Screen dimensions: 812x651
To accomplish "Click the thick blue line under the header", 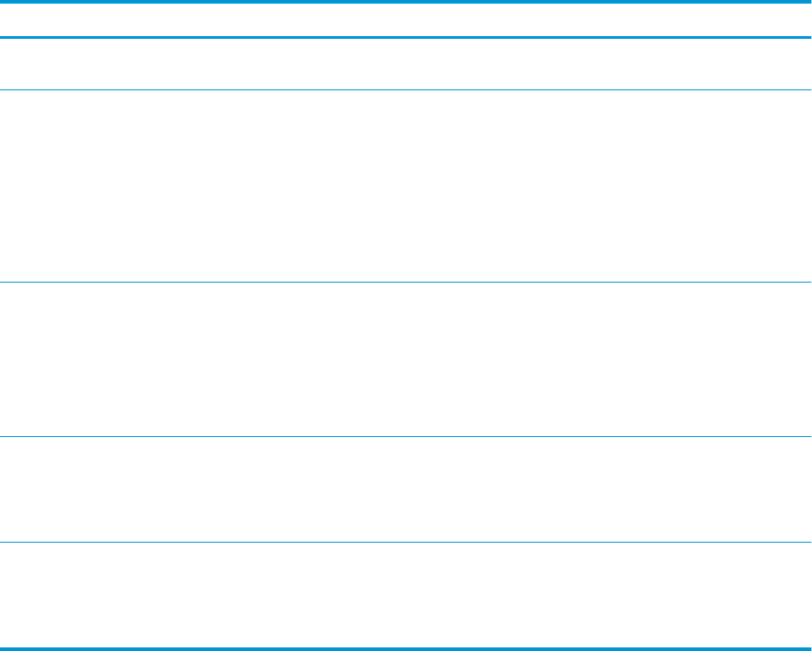I will pos(406,37).
